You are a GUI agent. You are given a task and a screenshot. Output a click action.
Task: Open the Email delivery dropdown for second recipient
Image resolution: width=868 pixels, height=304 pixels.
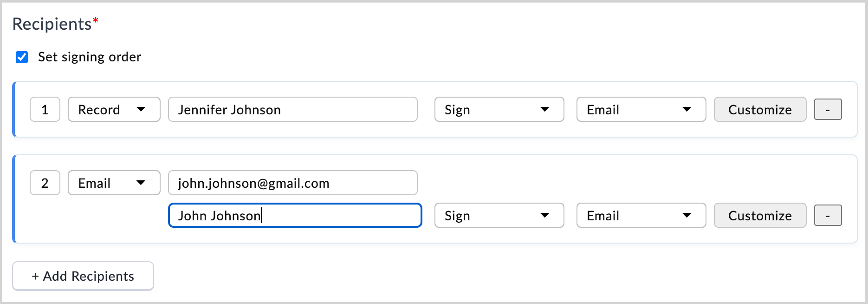click(641, 216)
